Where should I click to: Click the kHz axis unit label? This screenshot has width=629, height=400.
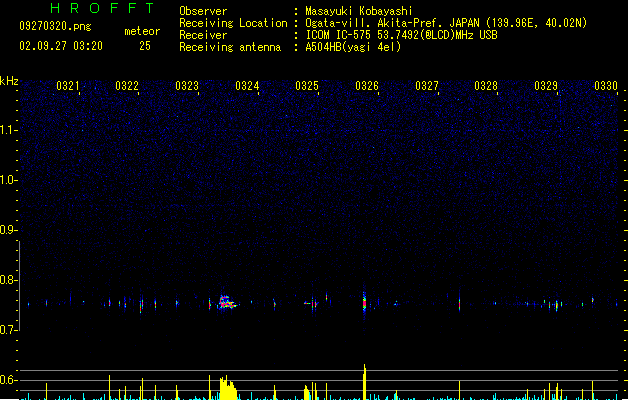pos(9,81)
